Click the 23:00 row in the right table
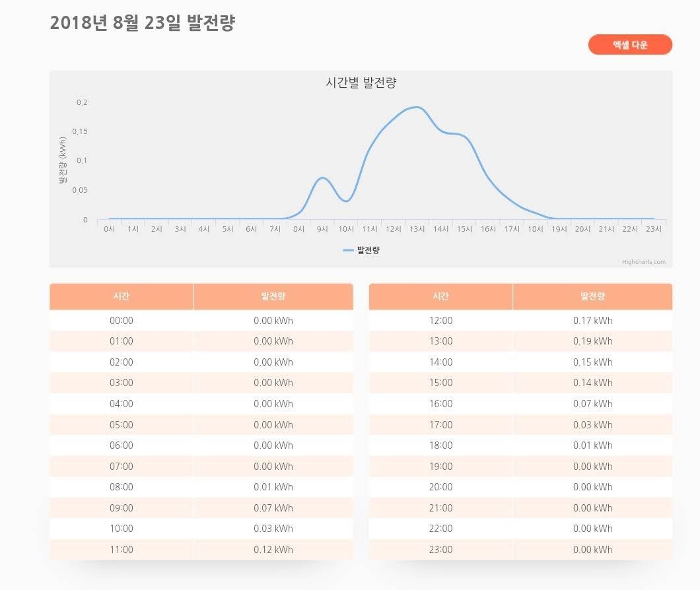Image resolution: width=700 pixels, height=590 pixels. (x=440, y=549)
